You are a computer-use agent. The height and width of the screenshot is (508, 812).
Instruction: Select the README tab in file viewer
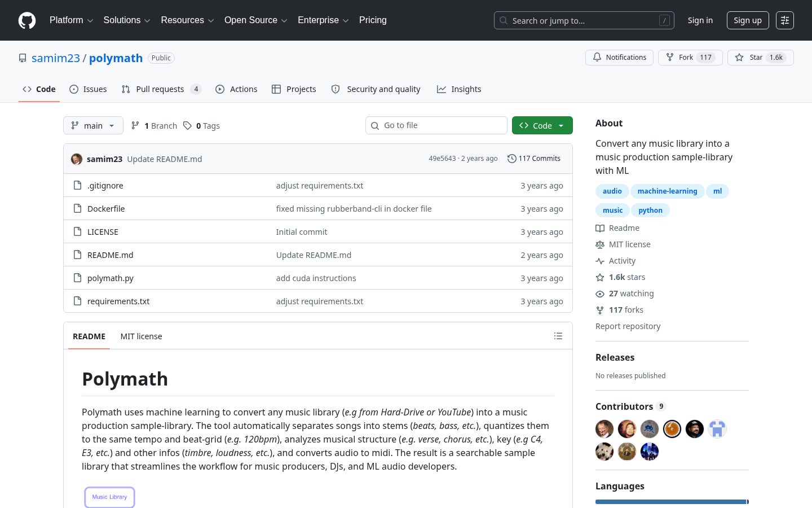pos(89,336)
